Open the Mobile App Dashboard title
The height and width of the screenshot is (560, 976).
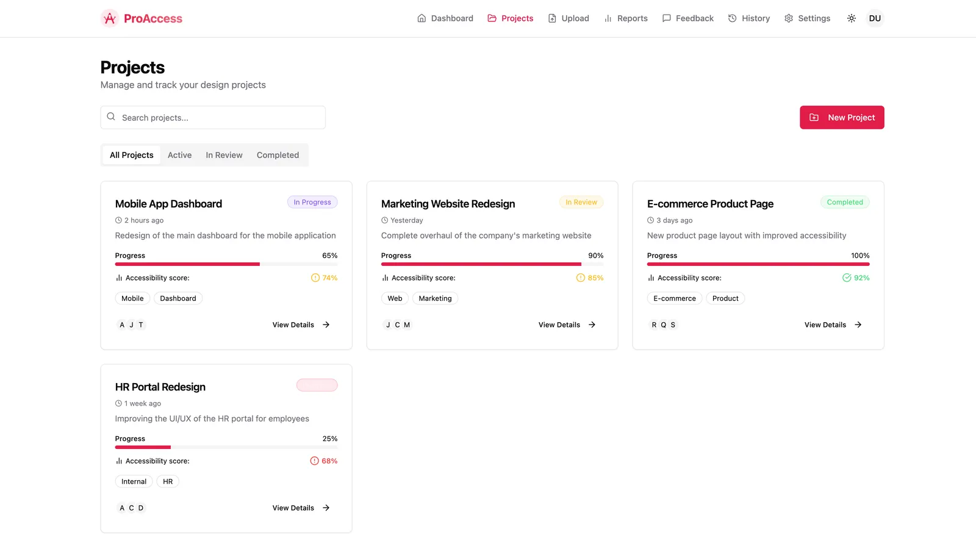168,204
